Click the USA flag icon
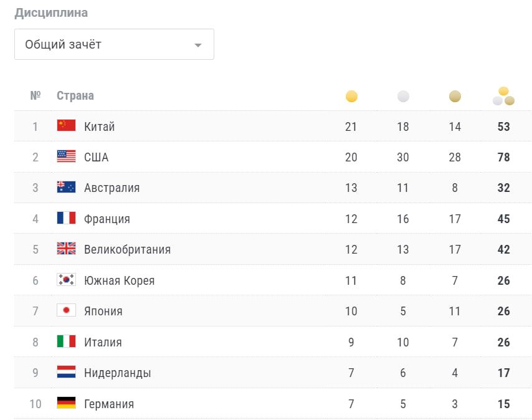The width and height of the screenshot is (532, 420). [x=66, y=156]
